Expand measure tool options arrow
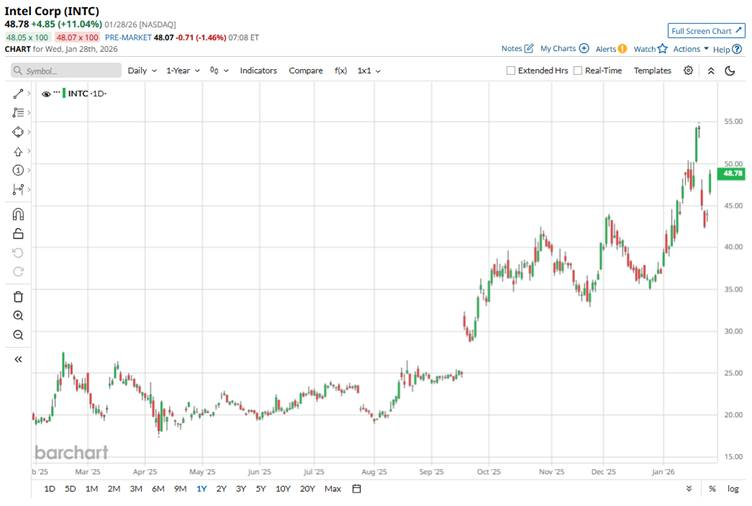752x506 pixels. (x=29, y=189)
